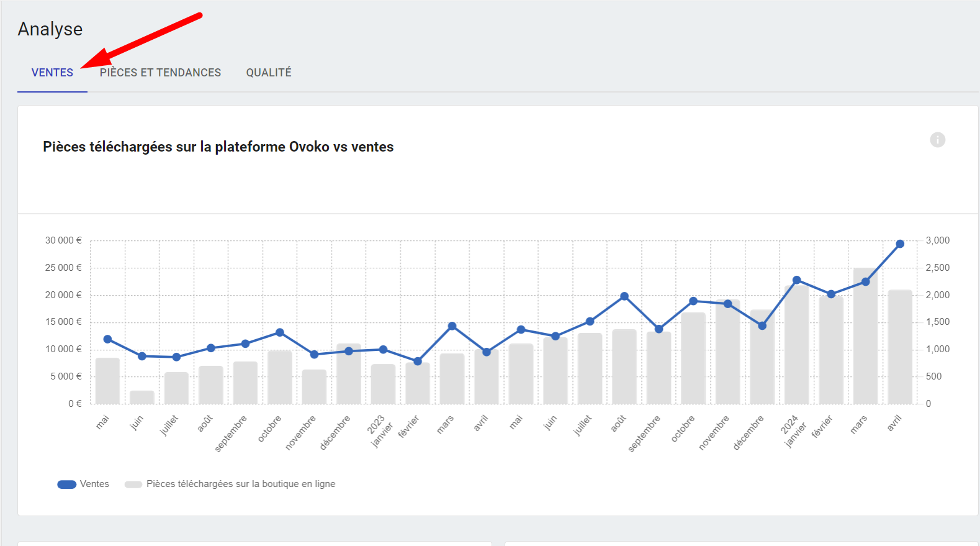Viewport: 980px width, 546px height.
Task: Click the gray legend color marker
Action: (x=133, y=485)
